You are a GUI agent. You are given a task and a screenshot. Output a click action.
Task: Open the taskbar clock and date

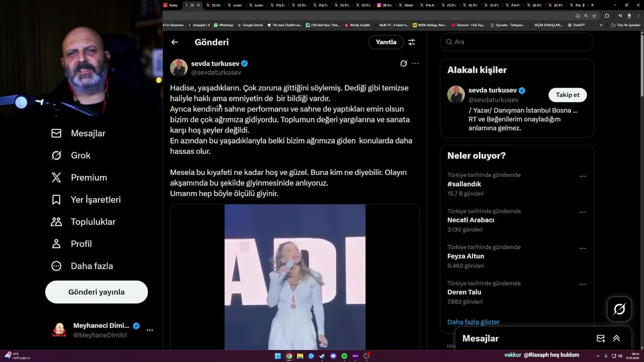click(x=632, y=356)
